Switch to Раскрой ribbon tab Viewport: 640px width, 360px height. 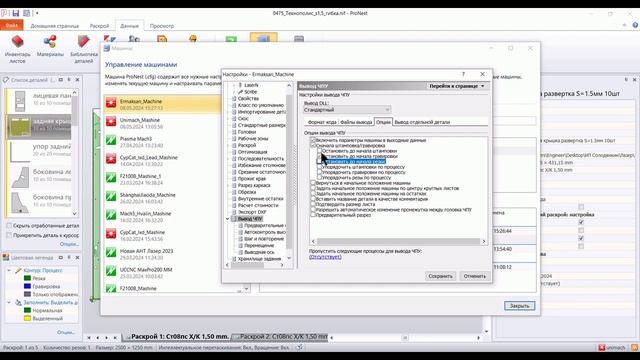pos(99,26)
